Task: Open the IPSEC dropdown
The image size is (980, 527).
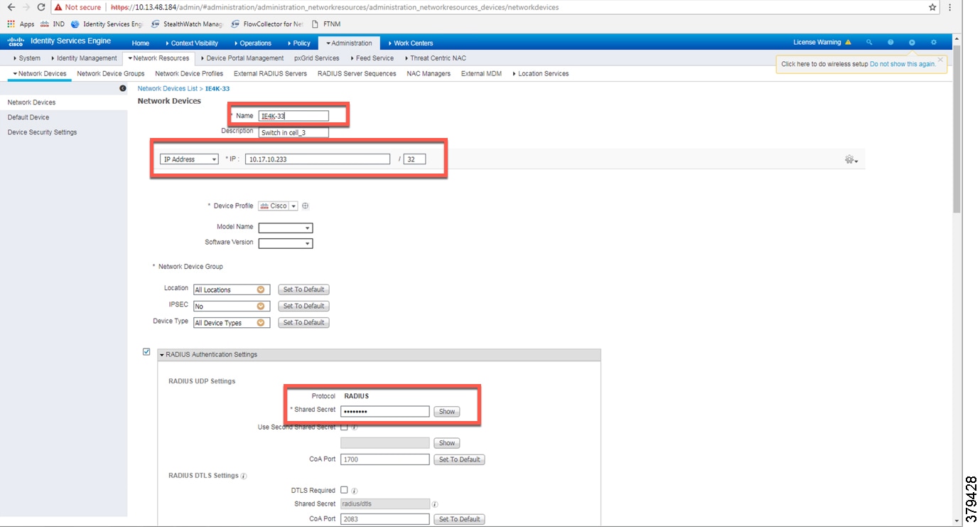Action: [232, 307]
